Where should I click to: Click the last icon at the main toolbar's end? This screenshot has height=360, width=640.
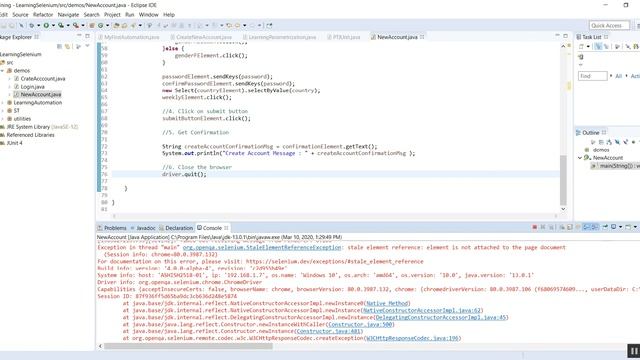point(269,25)
